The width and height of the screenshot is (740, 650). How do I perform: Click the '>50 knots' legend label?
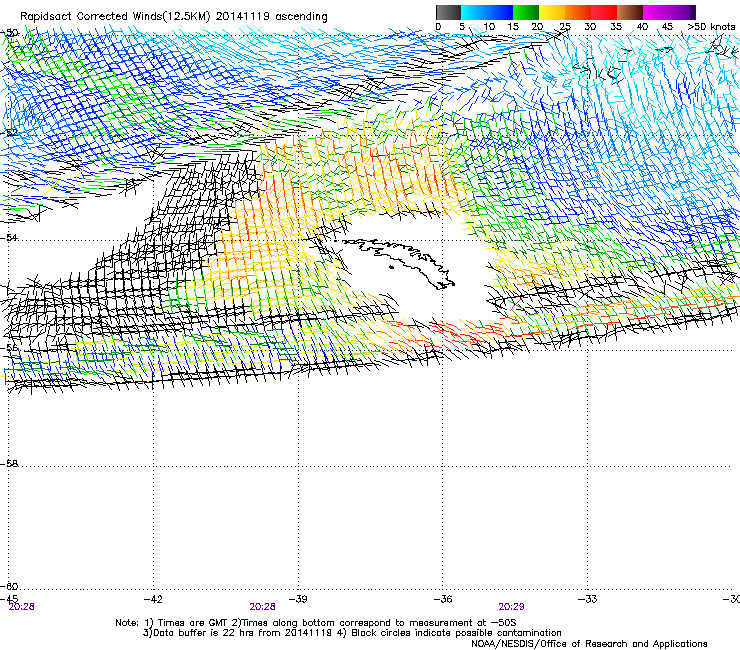pyautogui.click(x=711, y=27)
